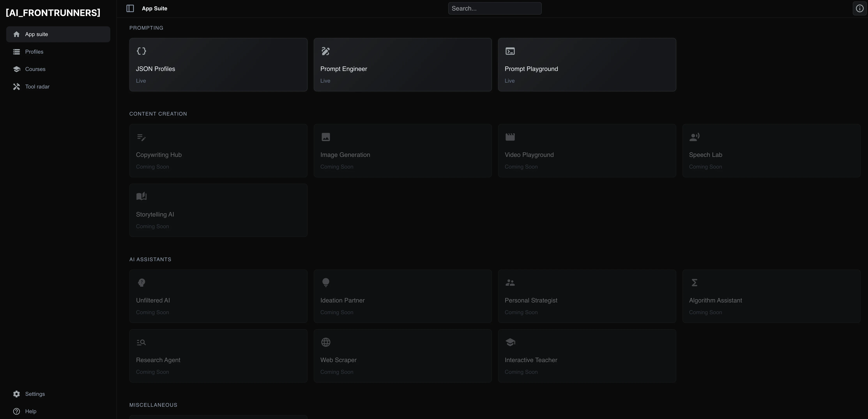
Task: Click the Copywriting Hub edit-note icon
Action: tap(141, 137)
